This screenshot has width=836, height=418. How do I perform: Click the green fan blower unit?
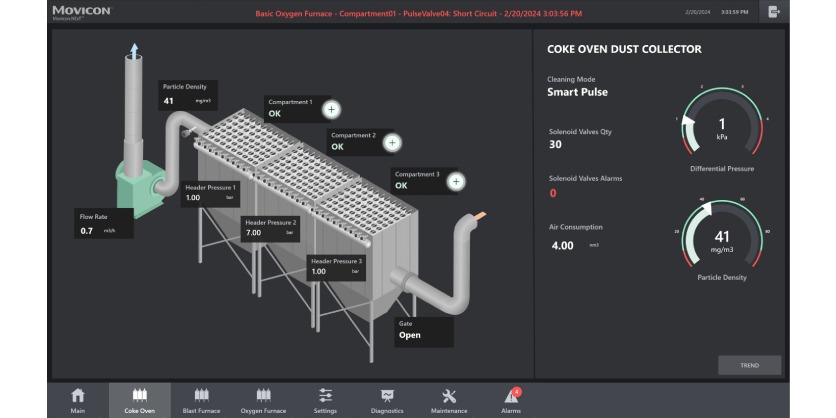pos(140,189)
